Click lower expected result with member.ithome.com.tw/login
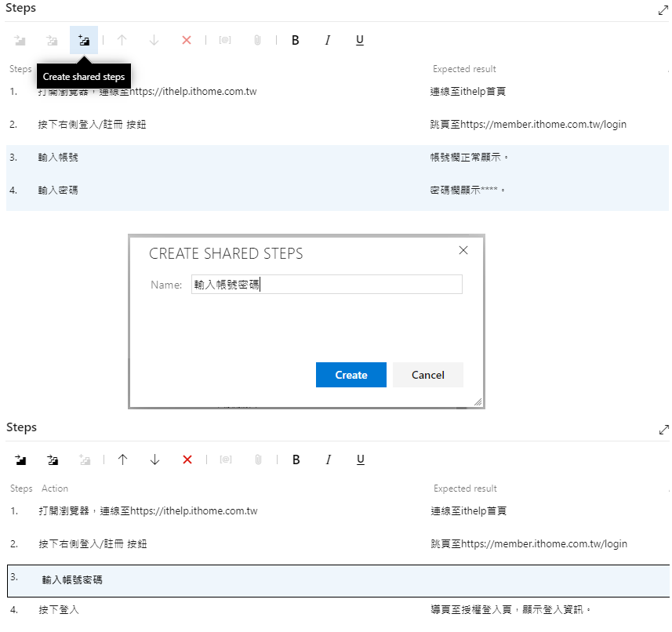Image resolution: width=672 pixels, height=632 pixels. (529, 543)
